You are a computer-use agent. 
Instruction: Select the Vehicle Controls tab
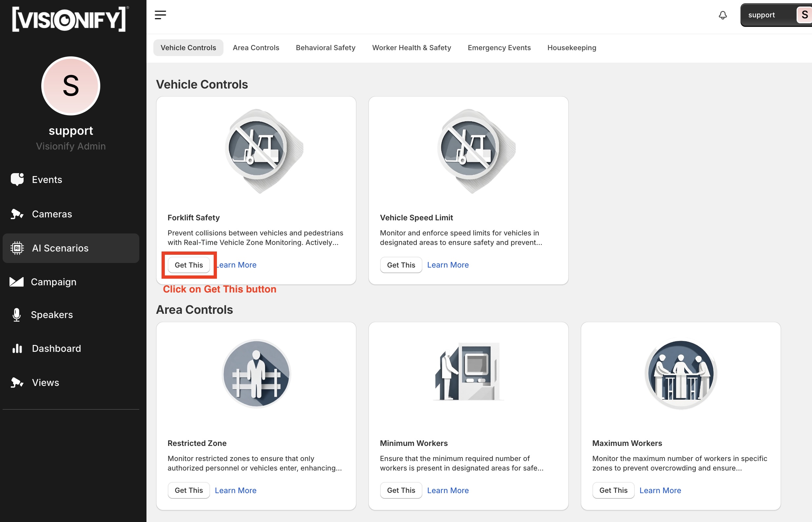point(188,47)
